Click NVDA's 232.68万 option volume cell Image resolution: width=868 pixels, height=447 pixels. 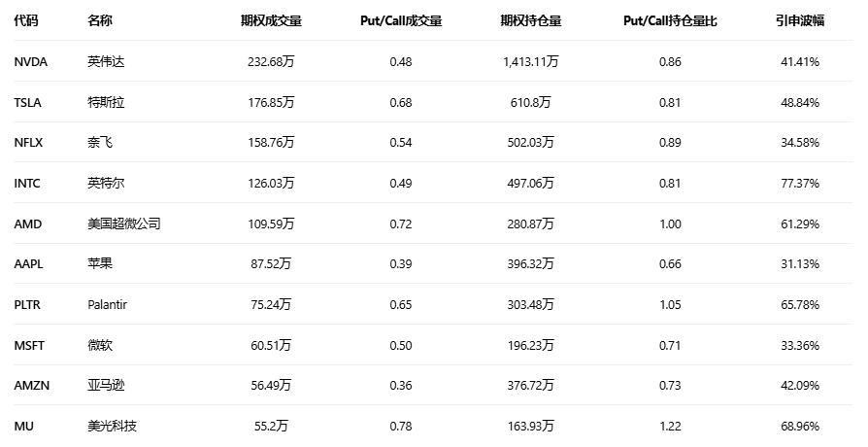click(271, 61)
